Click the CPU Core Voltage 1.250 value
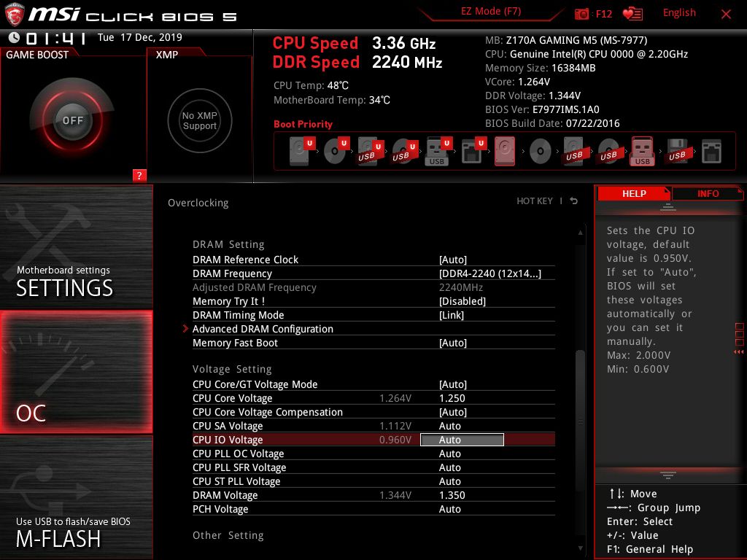 coord(452,398)
